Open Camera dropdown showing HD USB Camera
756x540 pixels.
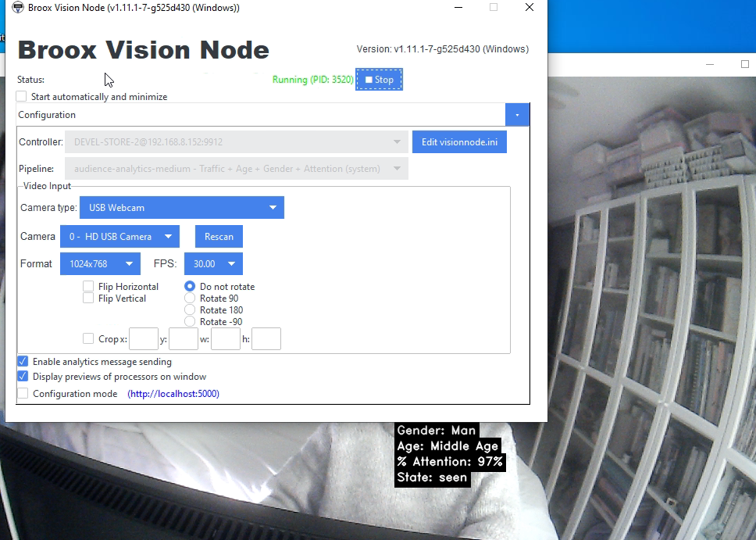point(119,237)
